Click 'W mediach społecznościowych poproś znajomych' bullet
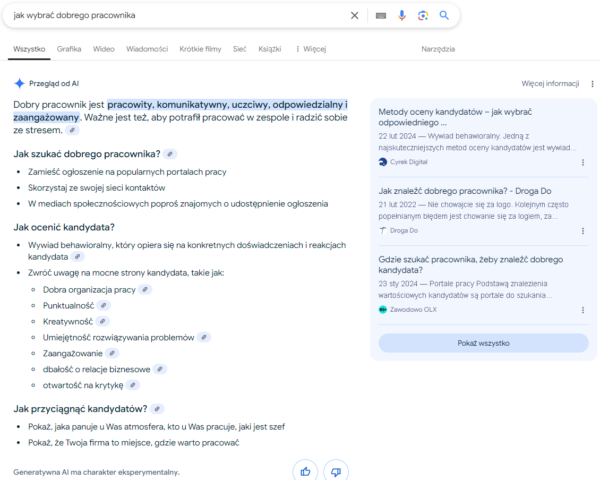 pos(178,204)
